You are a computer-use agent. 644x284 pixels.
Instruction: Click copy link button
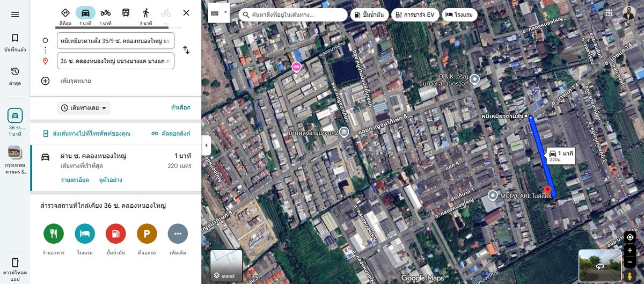(x=171, y=133)
